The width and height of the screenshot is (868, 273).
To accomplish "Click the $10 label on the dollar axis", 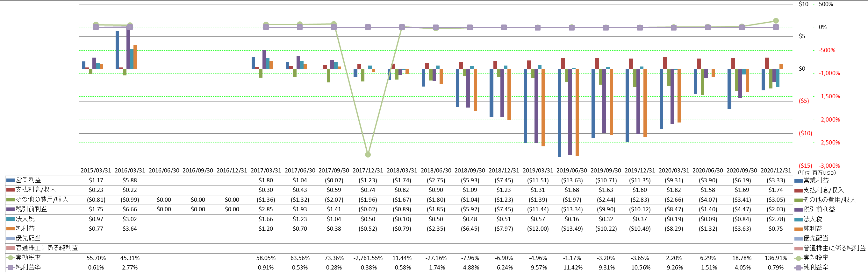I will [804, 4].
